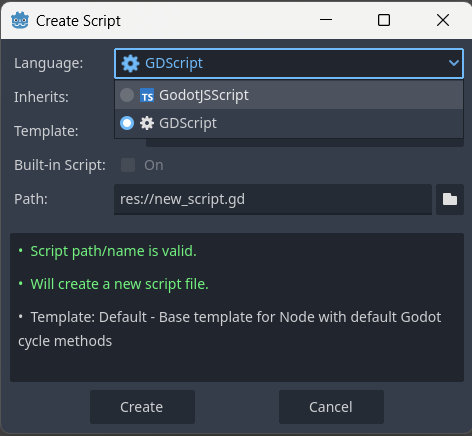
Task: Click the Language label
Action: [x=49, y=63]
